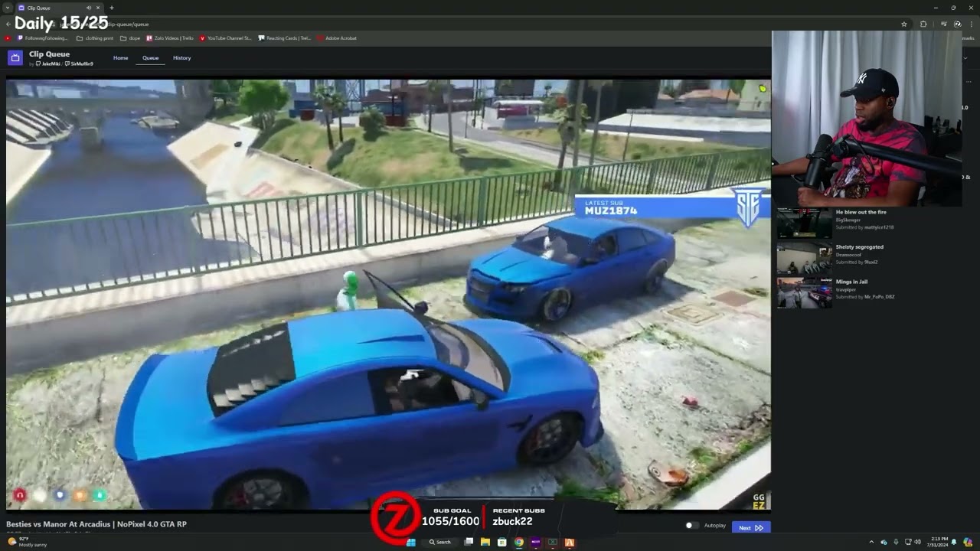The image size is (980, 551).
Task: Mute the Clip Queue tab speaker icon
Action: pos(89,8)
